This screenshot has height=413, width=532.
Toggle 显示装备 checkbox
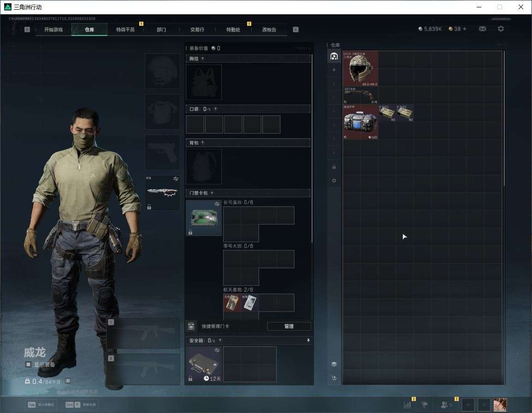click(x=28, y=365)
